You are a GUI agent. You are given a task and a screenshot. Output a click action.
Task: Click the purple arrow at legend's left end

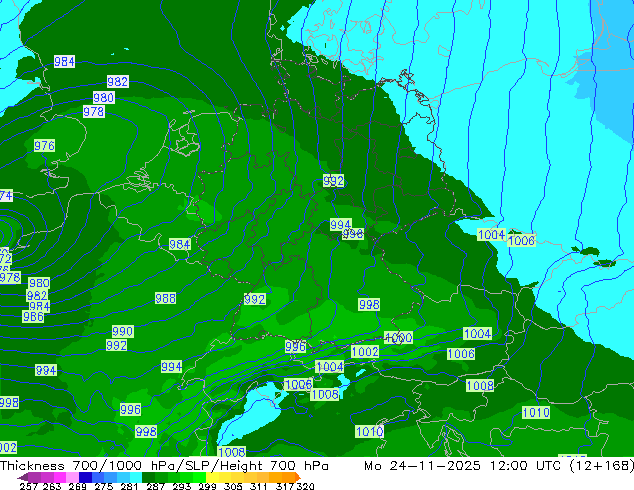[23, 477]
